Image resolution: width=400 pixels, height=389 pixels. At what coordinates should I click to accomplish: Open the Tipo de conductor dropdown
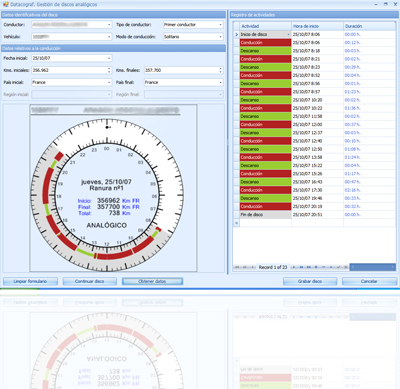pyautogui.click(x=220, y=25)
